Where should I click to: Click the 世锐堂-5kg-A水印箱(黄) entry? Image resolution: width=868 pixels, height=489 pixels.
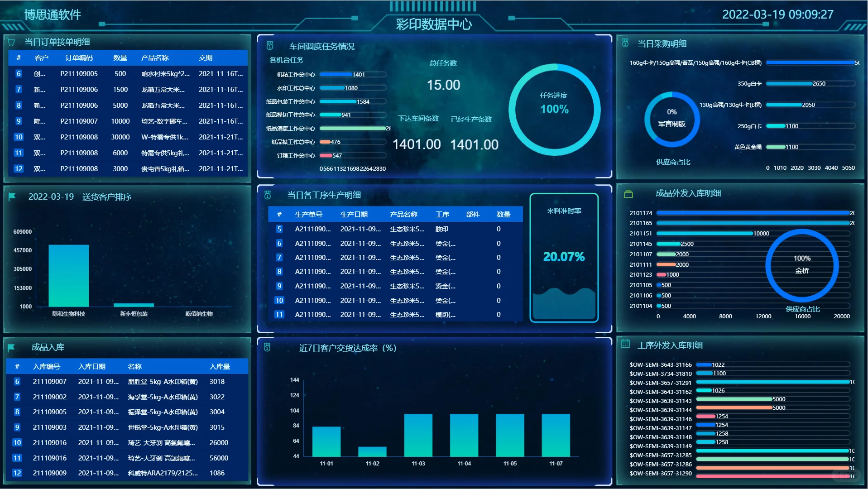pyautogui.click(x=163, y=427)
